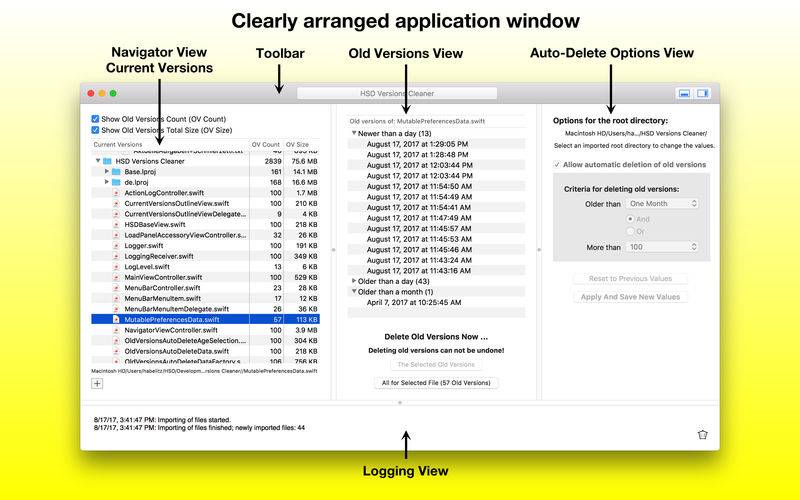Click the split handle between navigator and versions
800x500 pixels.
333,250
